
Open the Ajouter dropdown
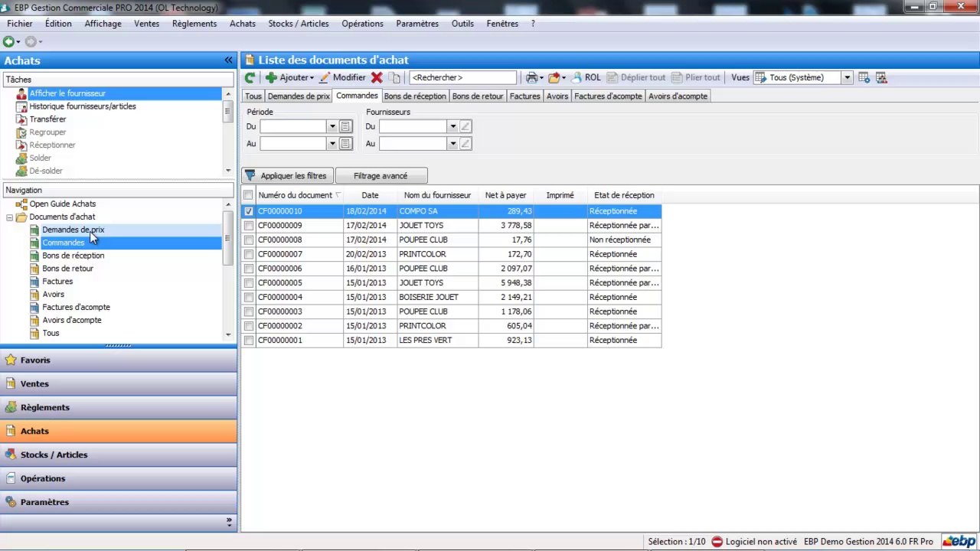click(289, 77)
